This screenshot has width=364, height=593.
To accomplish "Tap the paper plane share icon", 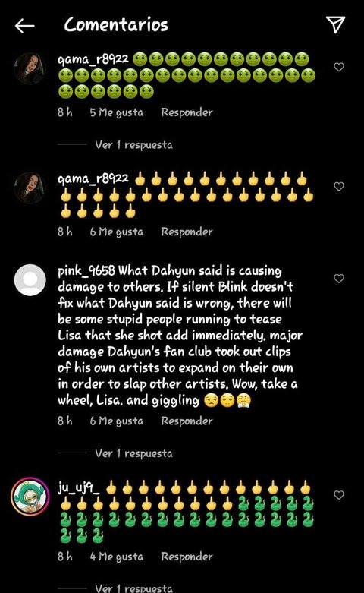I will pyautogui.click(x=335, y=24).
